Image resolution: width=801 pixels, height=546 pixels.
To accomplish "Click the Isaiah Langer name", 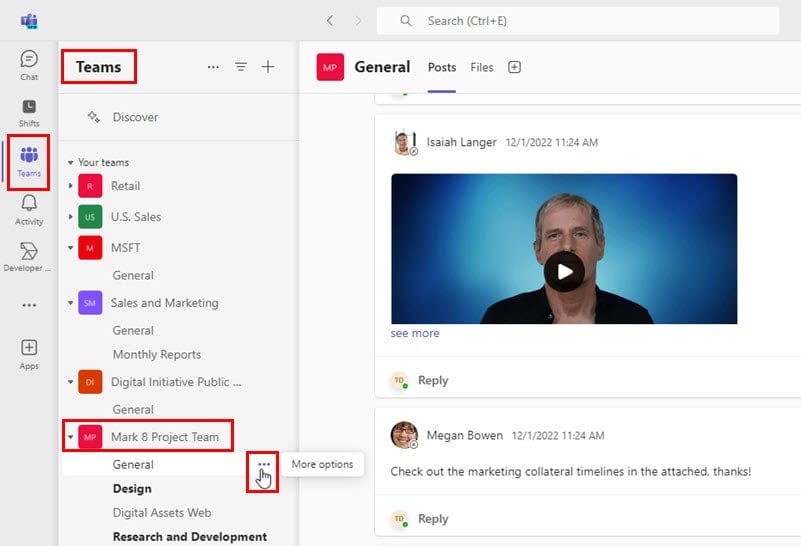I will point(461,143).
